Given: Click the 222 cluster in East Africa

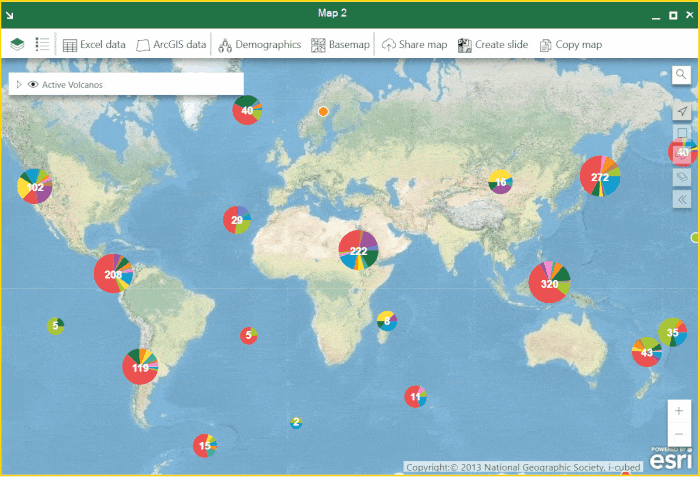Looking at the screenshot, I should [358, 251].
